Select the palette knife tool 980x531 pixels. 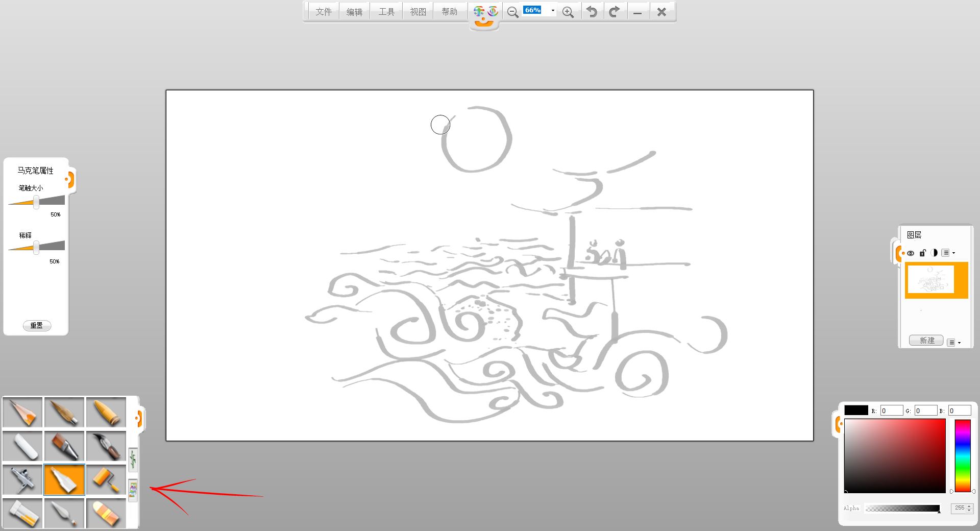click(x=64, y=513)
